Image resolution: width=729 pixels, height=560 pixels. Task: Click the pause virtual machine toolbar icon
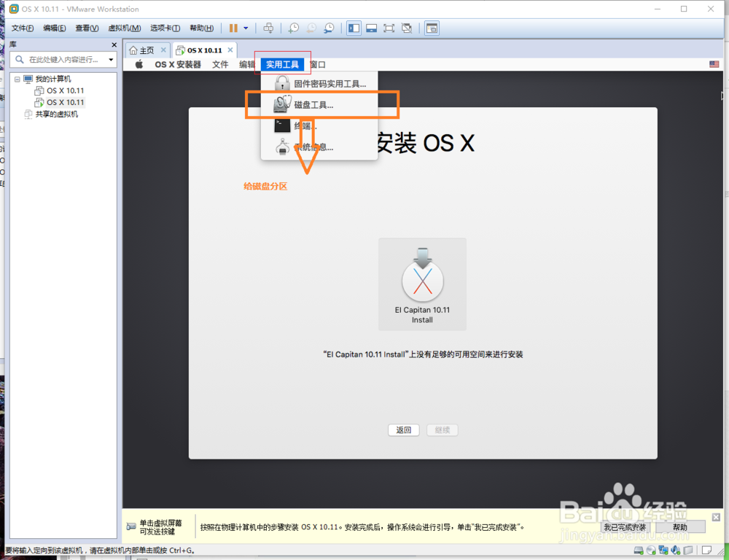click(x=233, y=28)
